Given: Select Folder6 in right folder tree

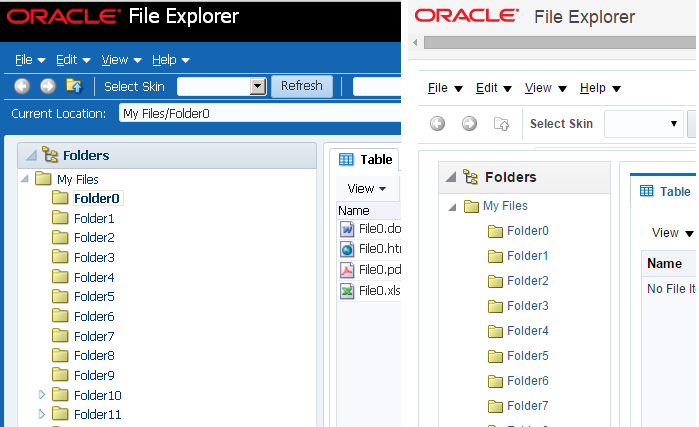Looking at the screenshot, I should click(x=528, y=381).
